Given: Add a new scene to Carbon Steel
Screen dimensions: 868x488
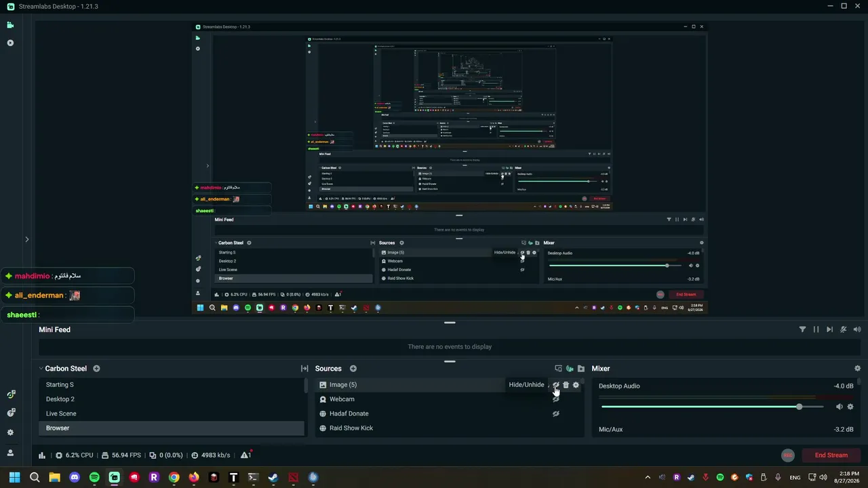Looking at the screenshot, I should pos(96,369).
